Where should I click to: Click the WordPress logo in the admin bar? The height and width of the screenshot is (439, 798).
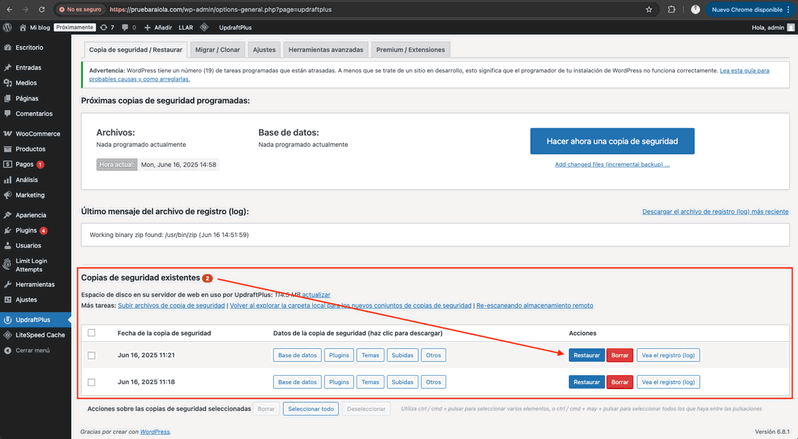click(x=7, y=27)
